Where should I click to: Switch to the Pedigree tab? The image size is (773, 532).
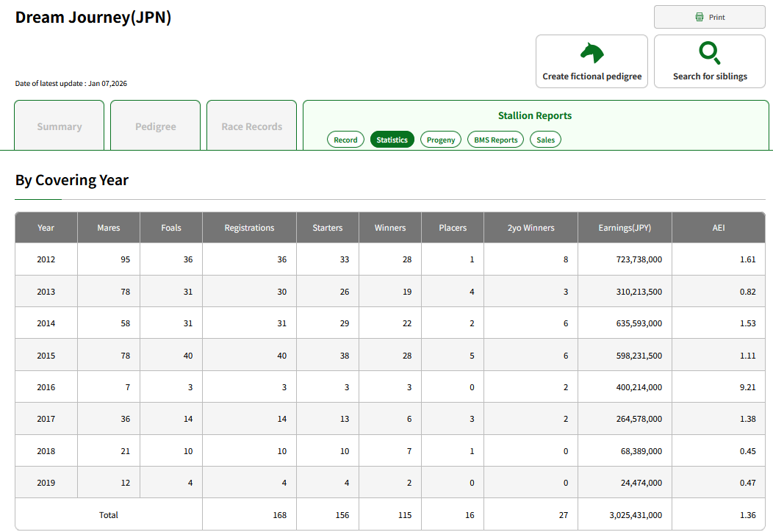[x=155, y=126]
